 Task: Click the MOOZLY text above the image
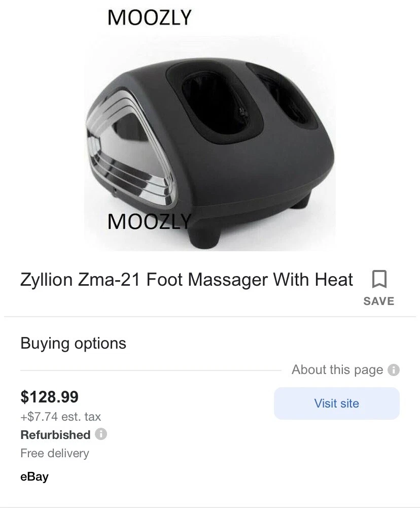(x=149, y=17)
